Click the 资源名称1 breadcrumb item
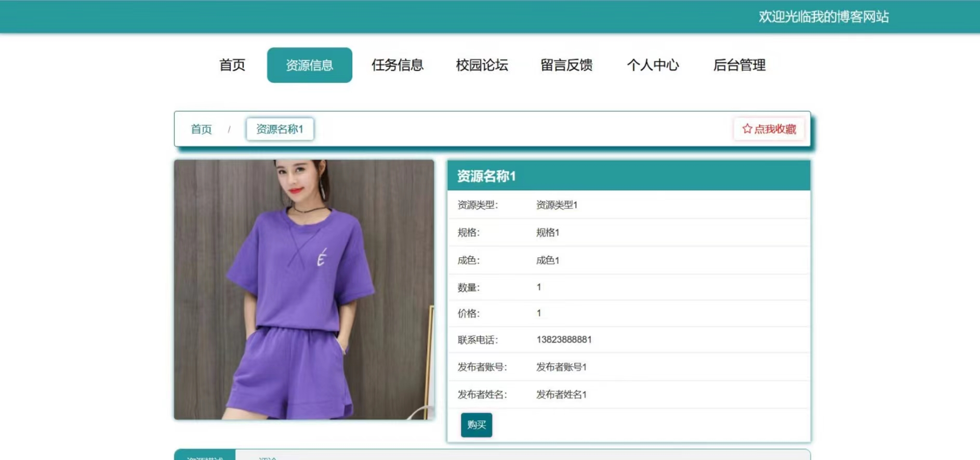 tap(280, 129)
